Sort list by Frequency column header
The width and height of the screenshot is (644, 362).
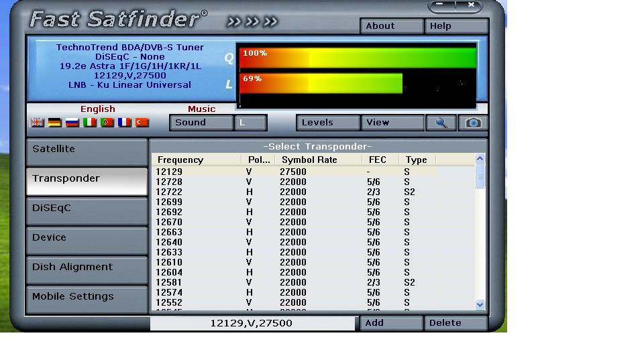(x=197, y=160)
